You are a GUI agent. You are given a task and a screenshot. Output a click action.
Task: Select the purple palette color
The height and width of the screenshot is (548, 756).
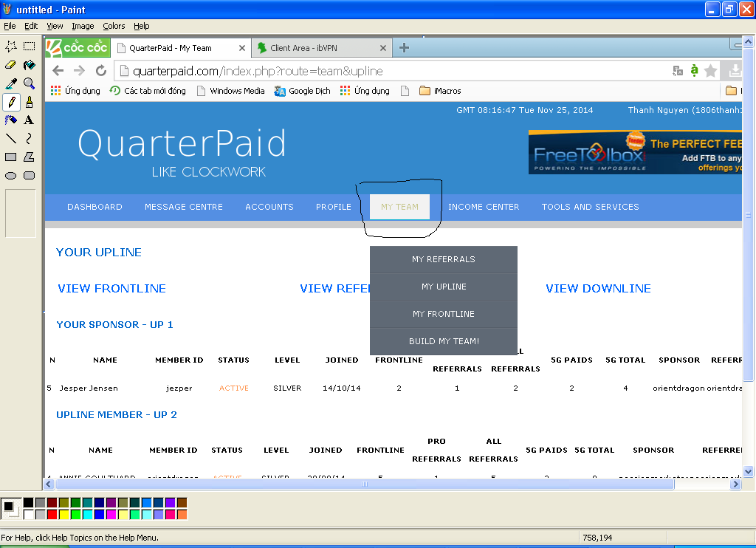(x=111, y=503)
